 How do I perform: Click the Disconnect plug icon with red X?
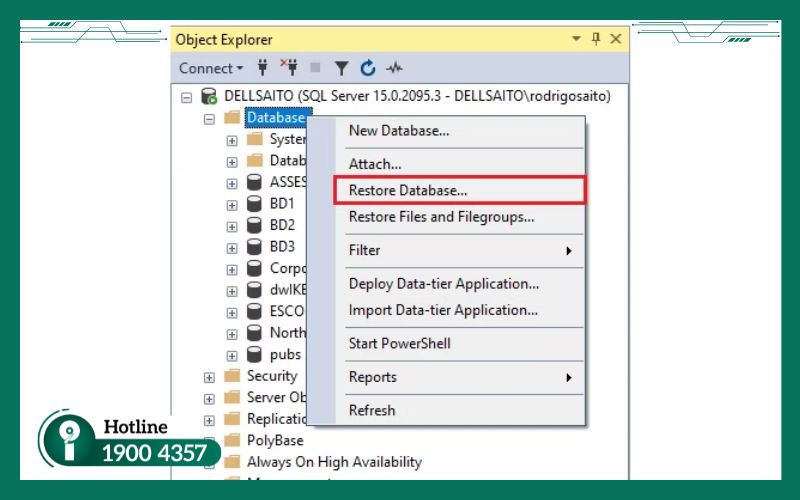tap(289, 67)
